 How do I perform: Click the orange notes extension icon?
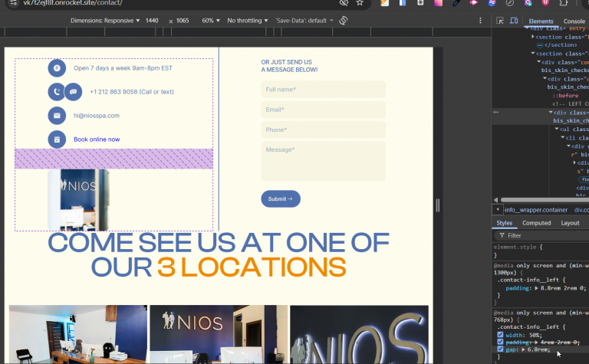click(x=385, y=2)
